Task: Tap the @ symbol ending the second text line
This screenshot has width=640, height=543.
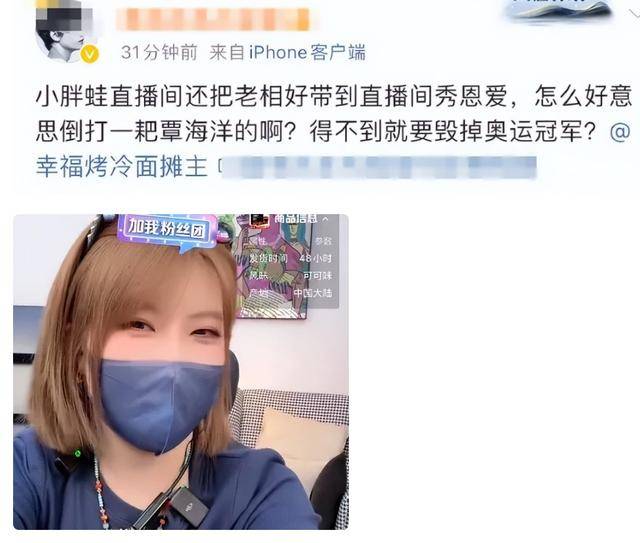Action: pyautogui.click(x=620, y=132)
